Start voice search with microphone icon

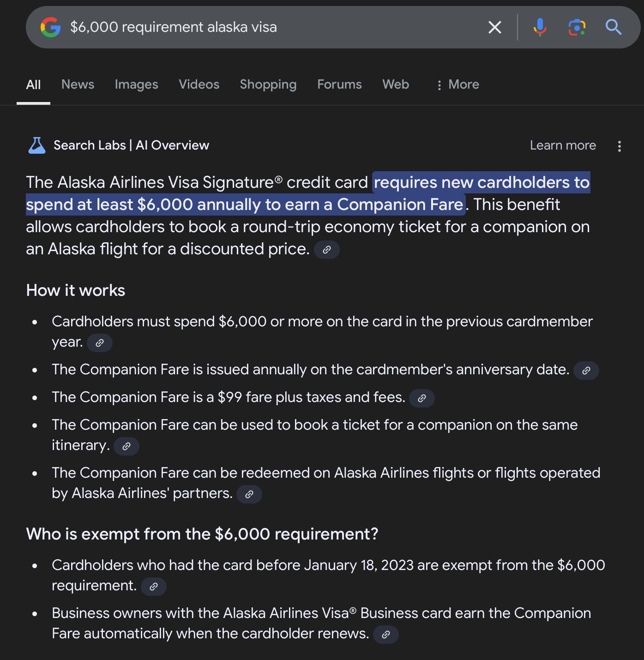tap(539, 27)
